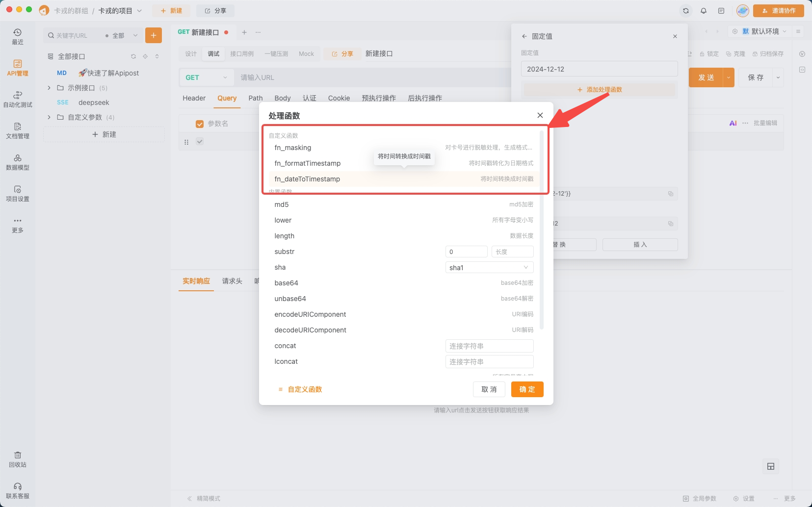Open the 发送 button dropdown arrow
812x507 pixels.
729,77
